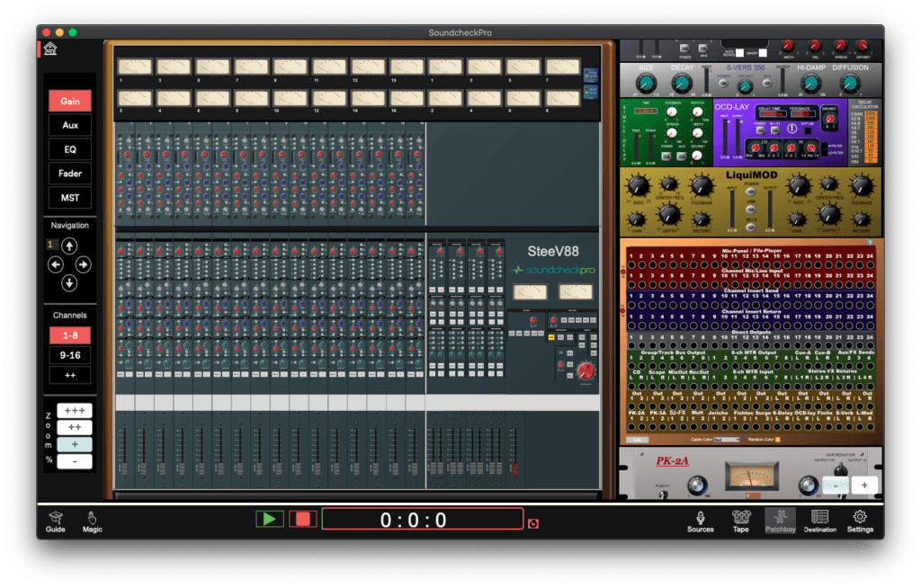Click Simple Delay FEEDBACK knob
The image size is (921, 588).
(672, 112)
